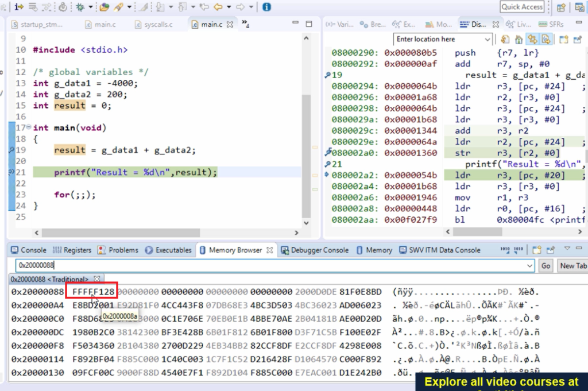Viewport: 588px width, 391px height.
Task: Click the Go button
Action: point(546,266)
